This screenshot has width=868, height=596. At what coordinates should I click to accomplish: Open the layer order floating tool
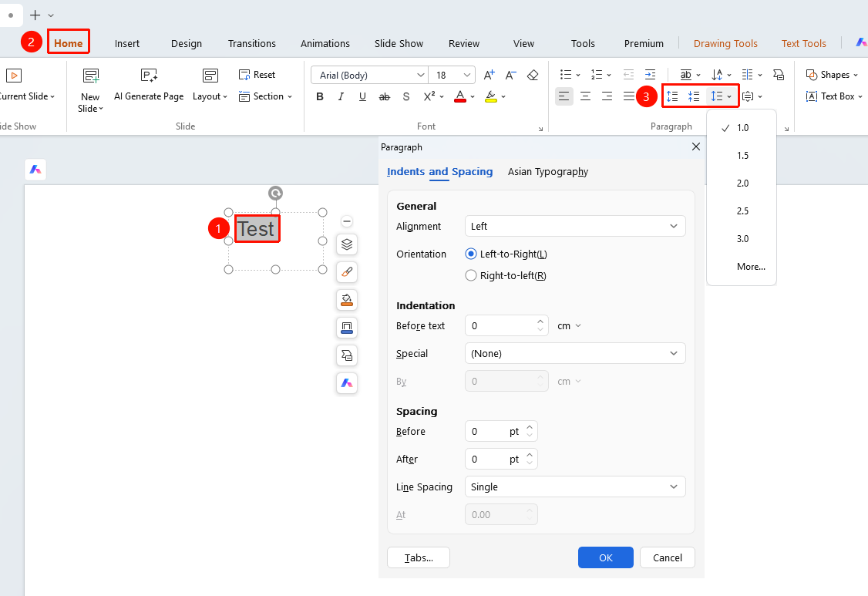point(347,244)
